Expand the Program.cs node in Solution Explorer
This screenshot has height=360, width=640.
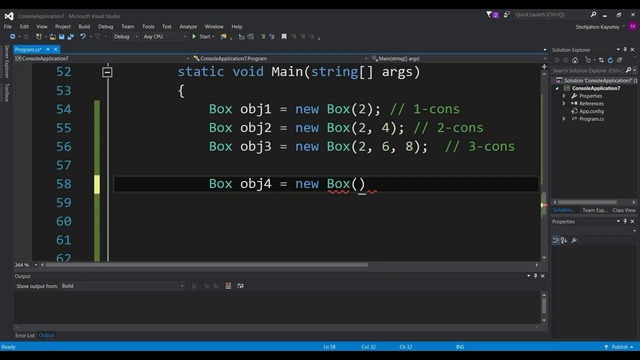(x=564, y=119)
